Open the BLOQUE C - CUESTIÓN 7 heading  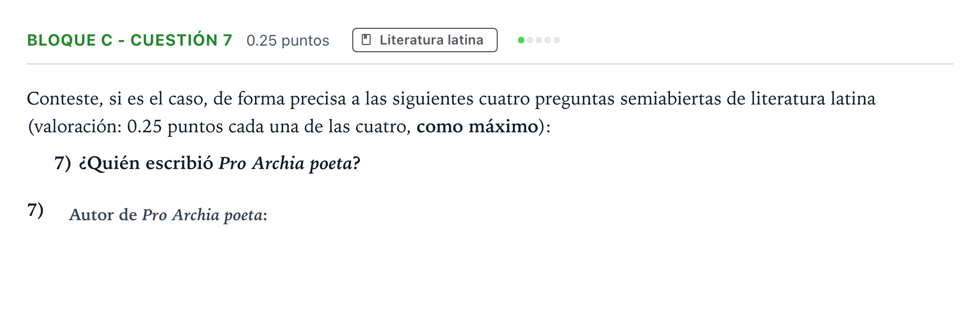click(x=129, y=40)
